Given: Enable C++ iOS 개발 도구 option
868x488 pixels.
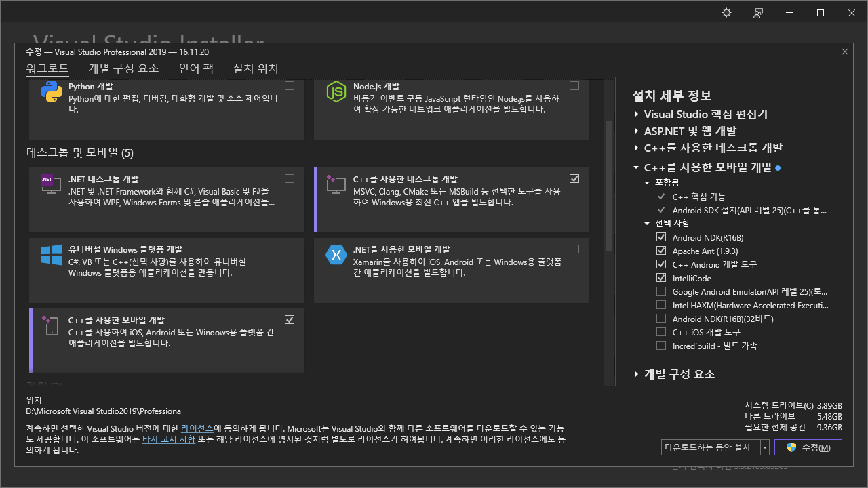Looking at the screenshot, I should (x=661, y=332).
